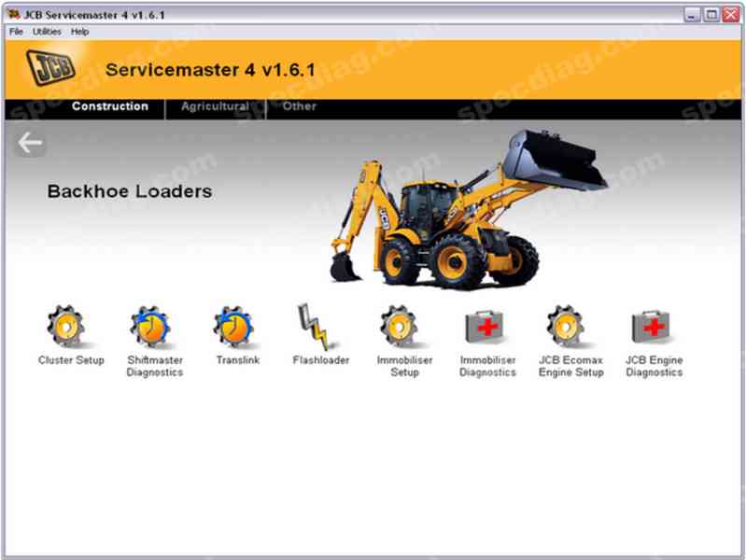Screen dimensions: 746x560
Task: Open the File menu
Action: pos(16,32)
